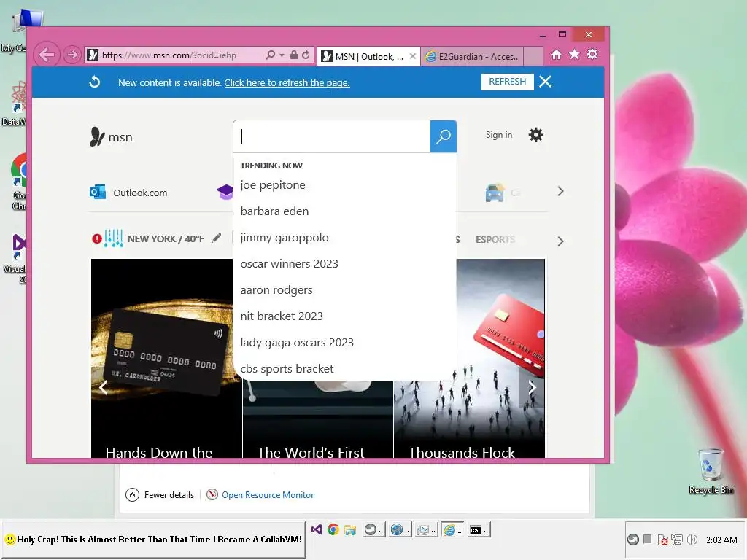This screenshot has width=747, height=560.
Task: Close the MSN | Outlook tab
Action: point(413,56)
